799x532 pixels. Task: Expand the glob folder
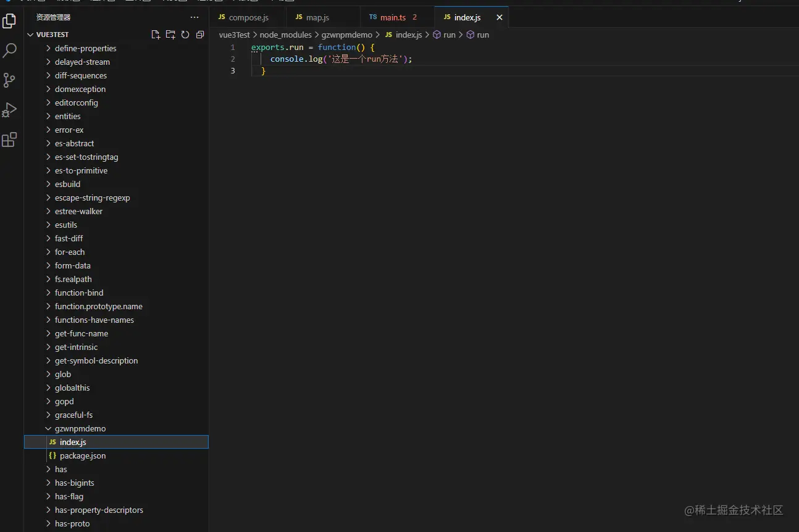(x=116, y=374)
